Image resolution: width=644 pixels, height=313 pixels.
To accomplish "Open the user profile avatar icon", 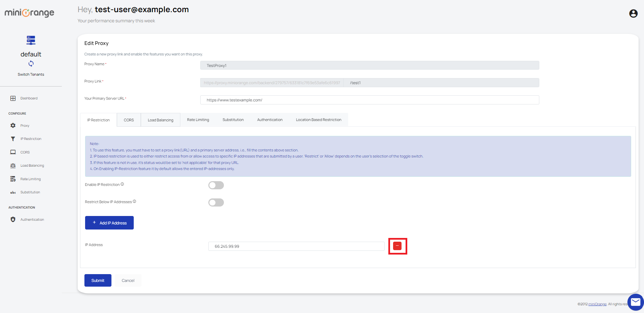I will click(633, 13).
